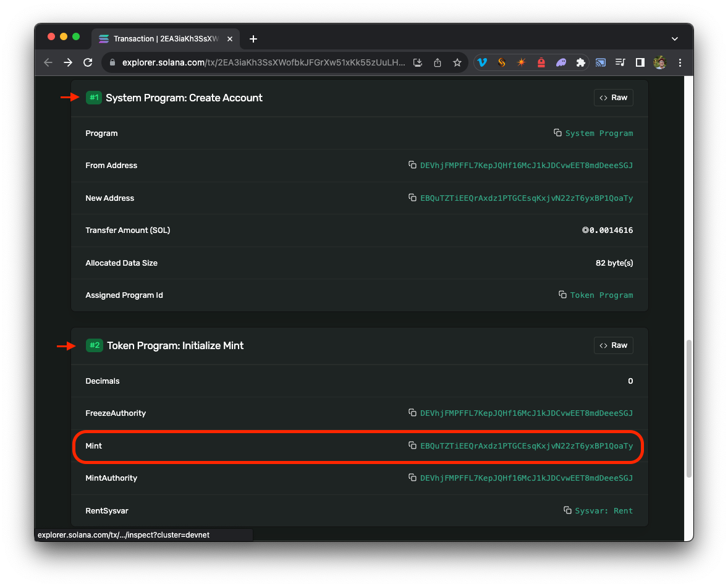The width and height of the screenshot is (728, 587).
Task: Click the 0.0014616 SOL transfer amount
Action: point(607,230)
